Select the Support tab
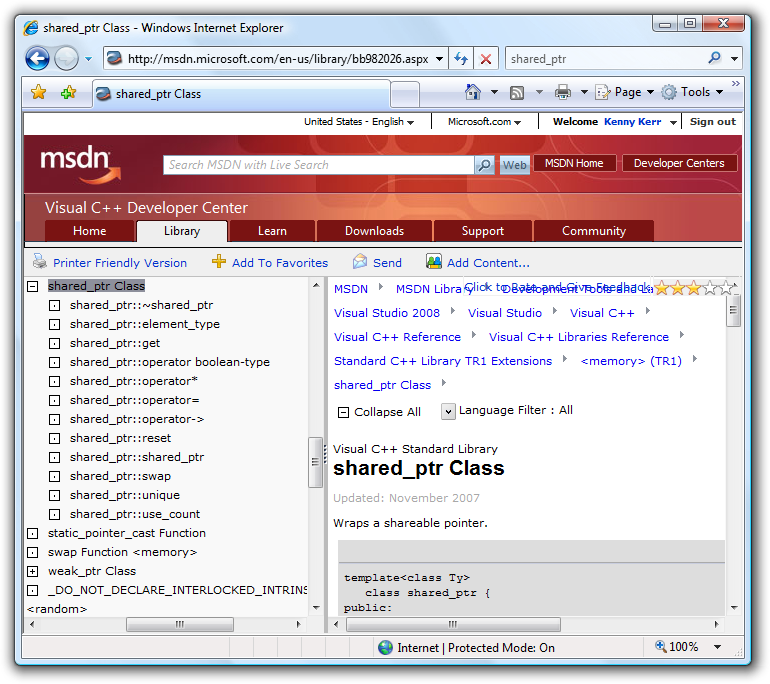 pyautogui.click(x=483, y=231)
